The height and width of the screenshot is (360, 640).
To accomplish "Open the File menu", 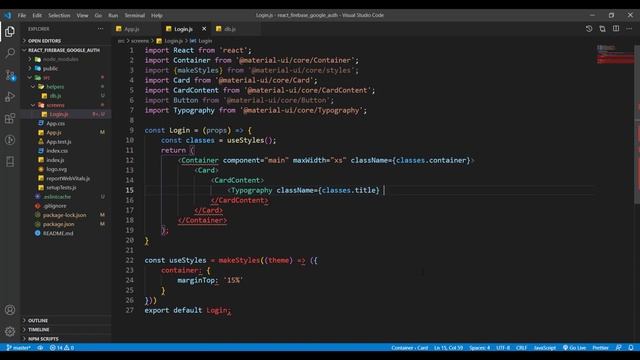I will coord(22,16).
